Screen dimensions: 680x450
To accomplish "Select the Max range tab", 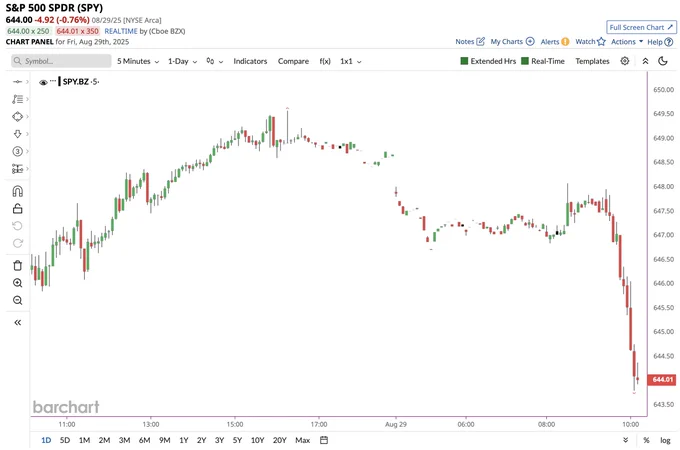I will pos(303,440).
